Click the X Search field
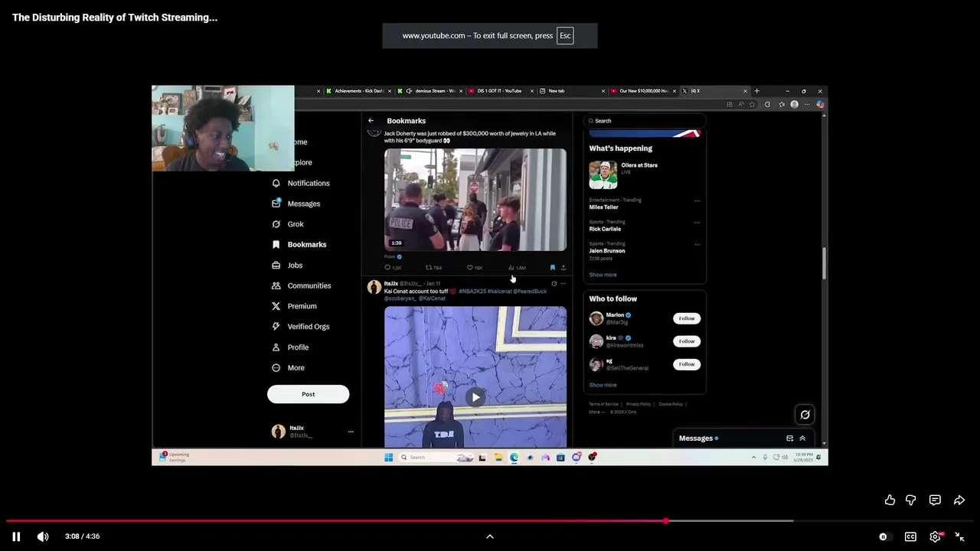The height and width of the screenshot is (551, 980). click(644, 121)
